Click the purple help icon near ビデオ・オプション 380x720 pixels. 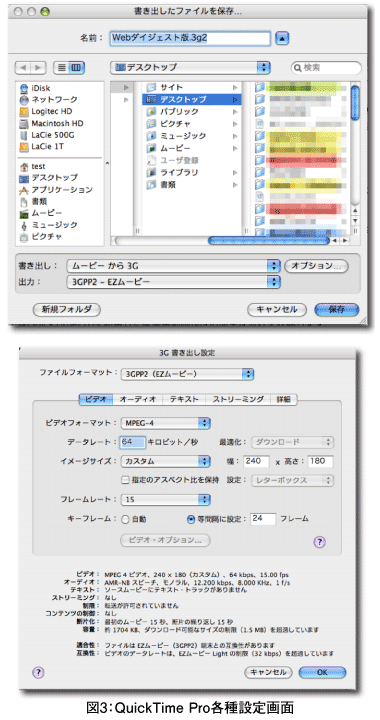[x=320, y=542]
